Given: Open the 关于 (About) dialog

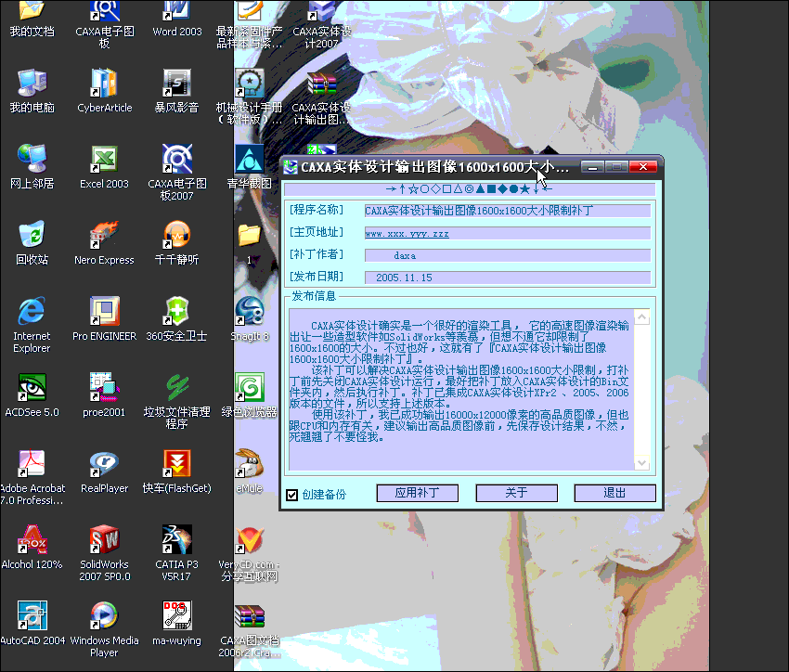Looking at the screenshot, I should tap(516, 493).
